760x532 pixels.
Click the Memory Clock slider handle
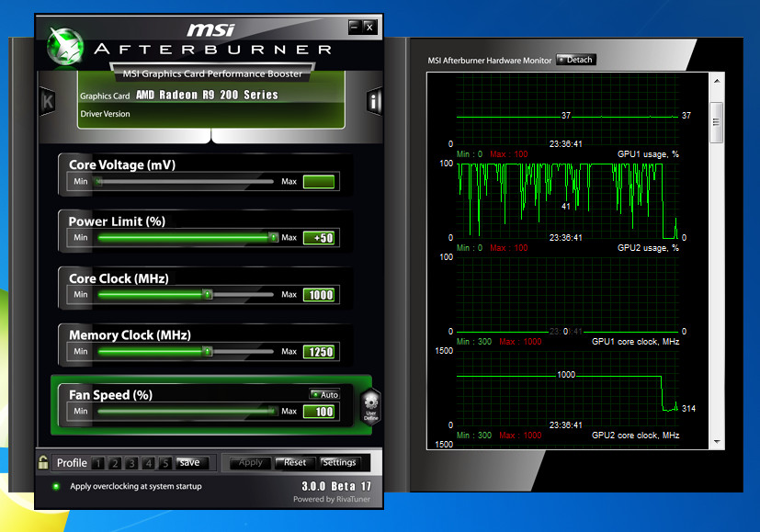tap(208, 351)
